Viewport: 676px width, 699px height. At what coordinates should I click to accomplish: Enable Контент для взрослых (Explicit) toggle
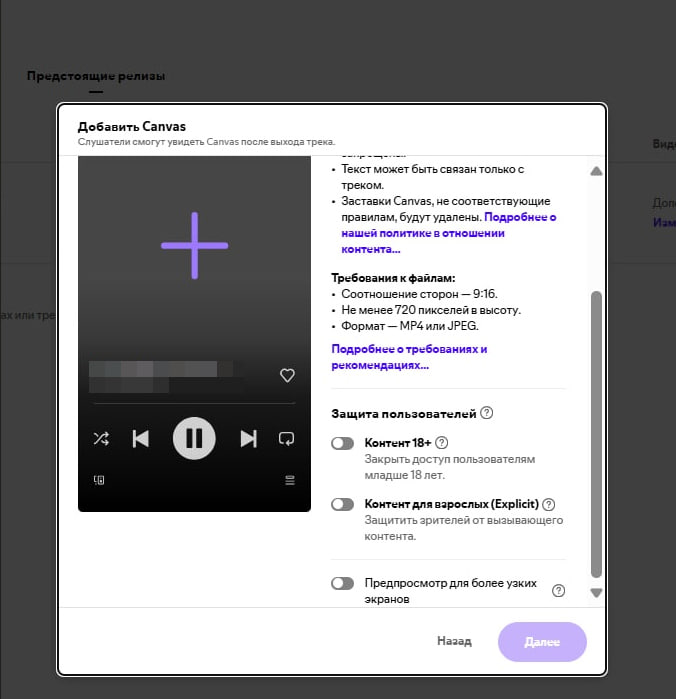(342, 504)
